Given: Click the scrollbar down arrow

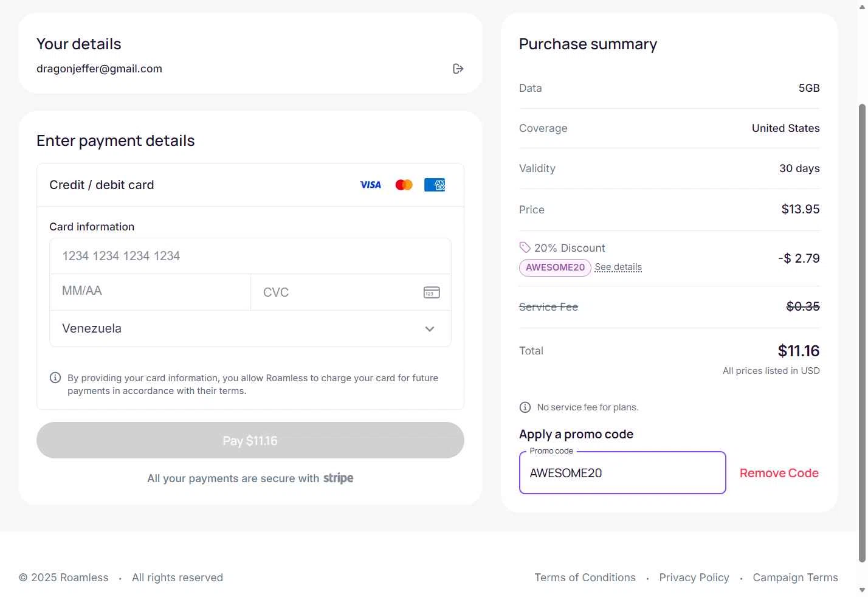Looking at the screenshot, I should point(862,590).
